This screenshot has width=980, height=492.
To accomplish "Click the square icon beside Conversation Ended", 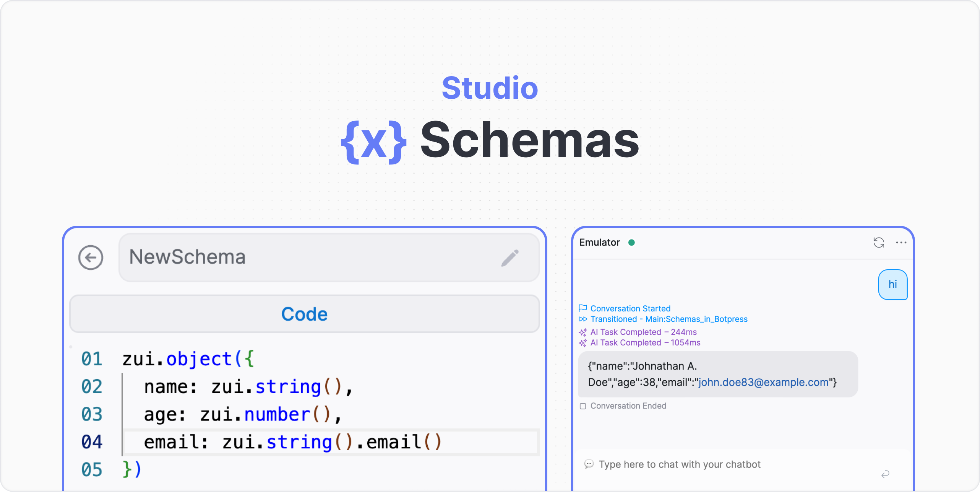I will click(583, 406).
